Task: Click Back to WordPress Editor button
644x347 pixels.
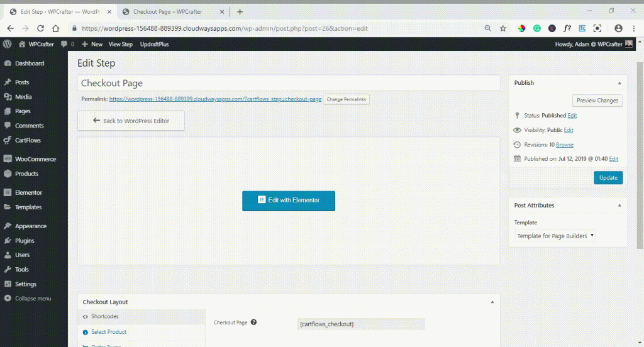Action: tap(131, 121)
